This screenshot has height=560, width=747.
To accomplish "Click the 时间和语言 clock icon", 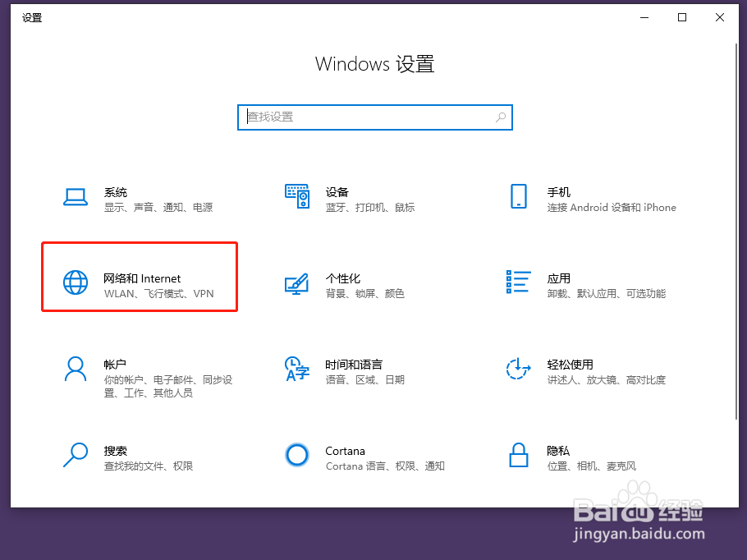I will [298, 370].
